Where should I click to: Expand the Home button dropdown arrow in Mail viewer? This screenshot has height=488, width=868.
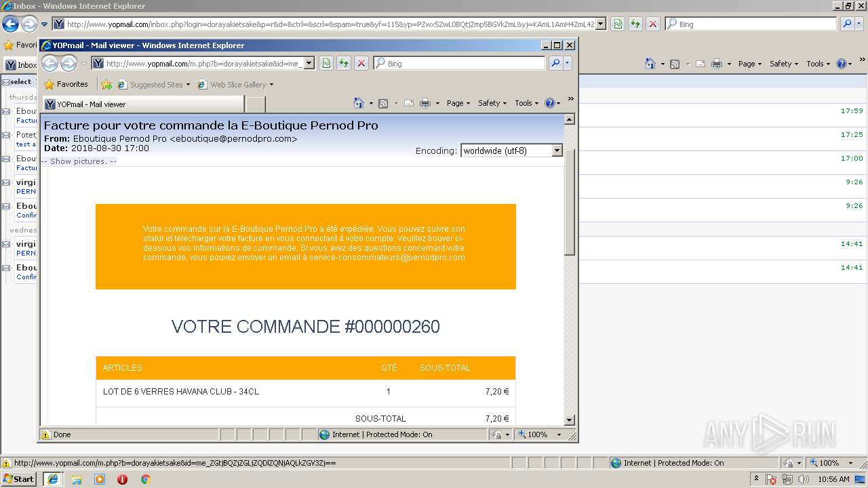[x=371, y=103]
